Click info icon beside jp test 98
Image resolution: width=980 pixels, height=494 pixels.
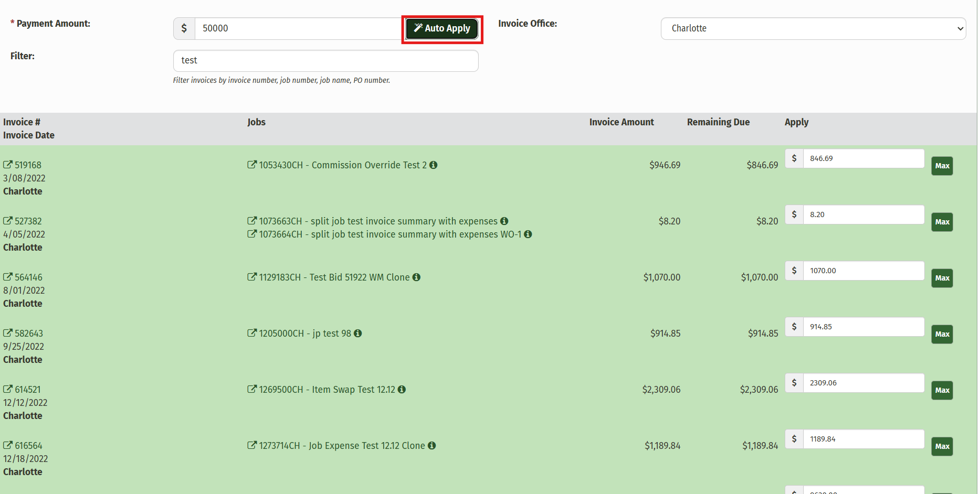pyautogui.click(x=358, y=334)
